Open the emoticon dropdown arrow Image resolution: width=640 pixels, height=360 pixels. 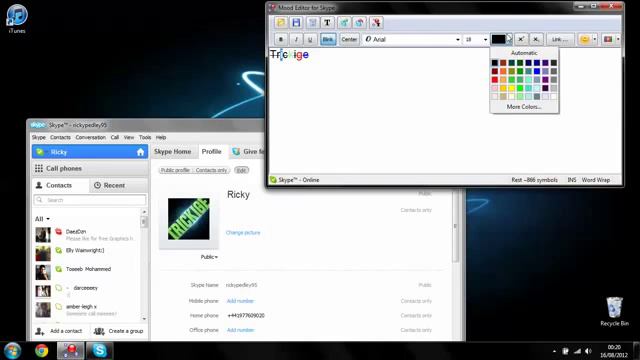coord(594,39)
